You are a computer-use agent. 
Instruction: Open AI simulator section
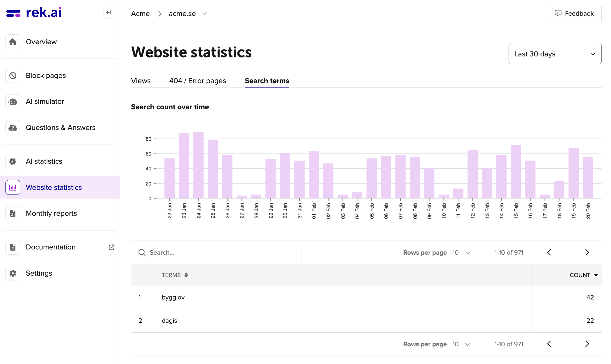pyautogui.click(x=45, y=101)
